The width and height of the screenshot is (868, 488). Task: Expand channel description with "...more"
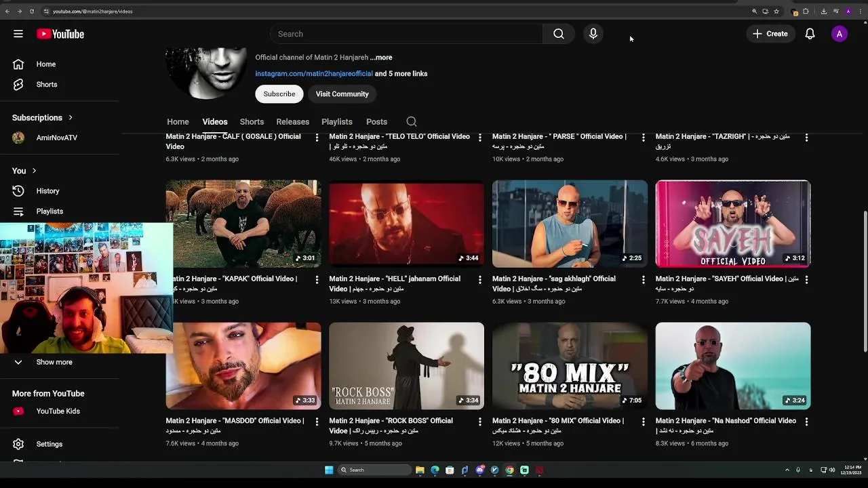click(381, 58)
